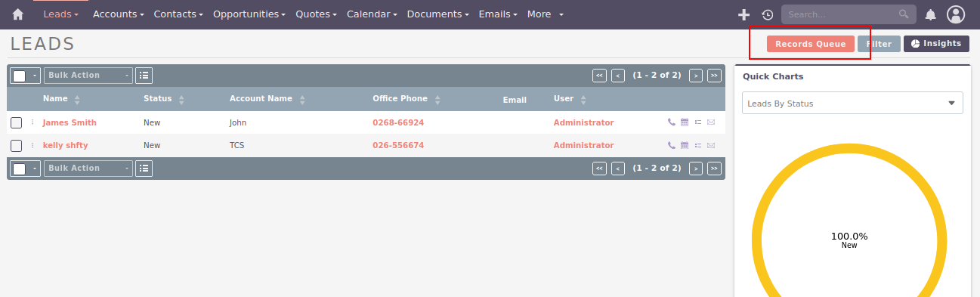Open row actions dots for James Smith
Screen dimensions: 980x297
[x=32, y=122]
